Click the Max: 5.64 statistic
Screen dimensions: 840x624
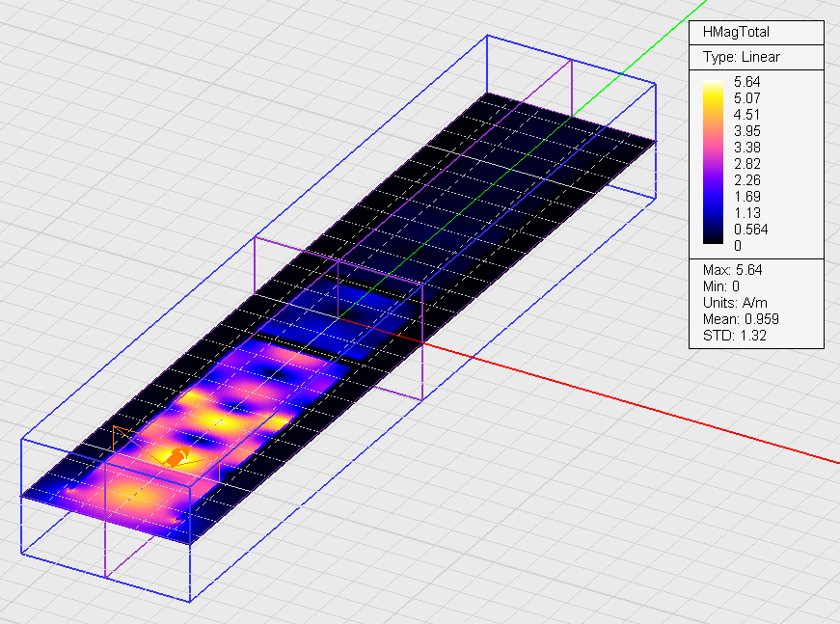733,270
